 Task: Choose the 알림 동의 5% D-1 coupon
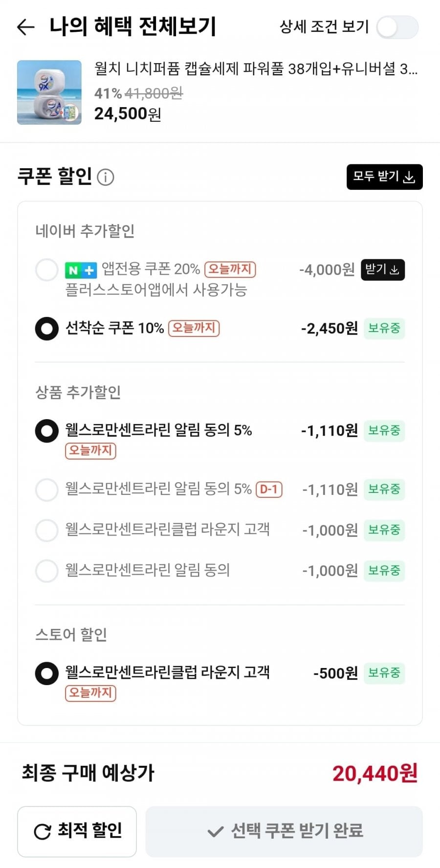(x=47, y=490)
